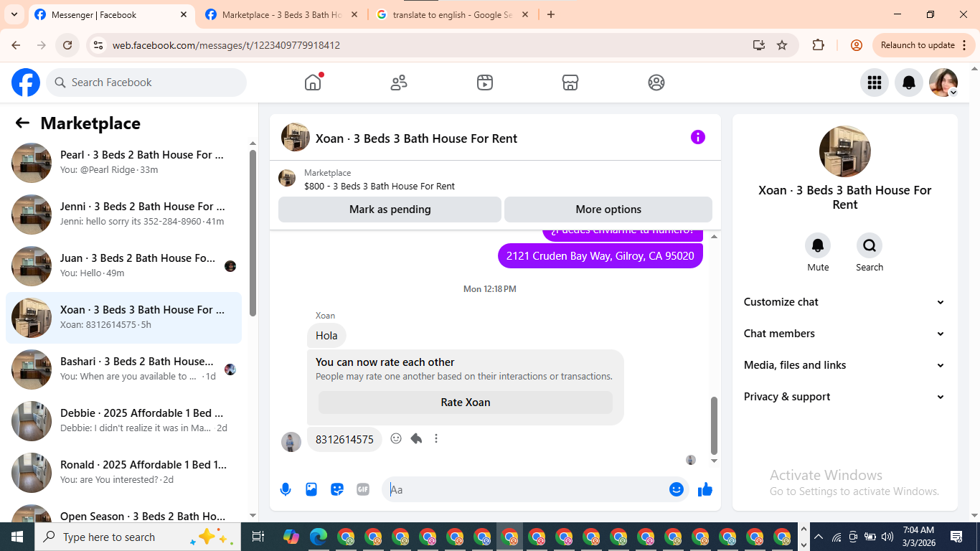This screenshot has height=551, width=980.
Task: Send a thumbs-up like
Action: tap(705, 489)
